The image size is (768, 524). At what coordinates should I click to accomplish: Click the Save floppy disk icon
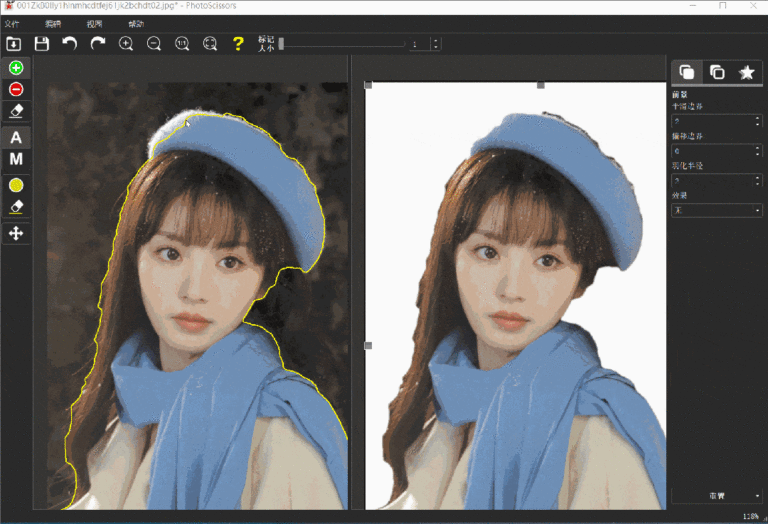pyautogui.click(x=42, y=44)
